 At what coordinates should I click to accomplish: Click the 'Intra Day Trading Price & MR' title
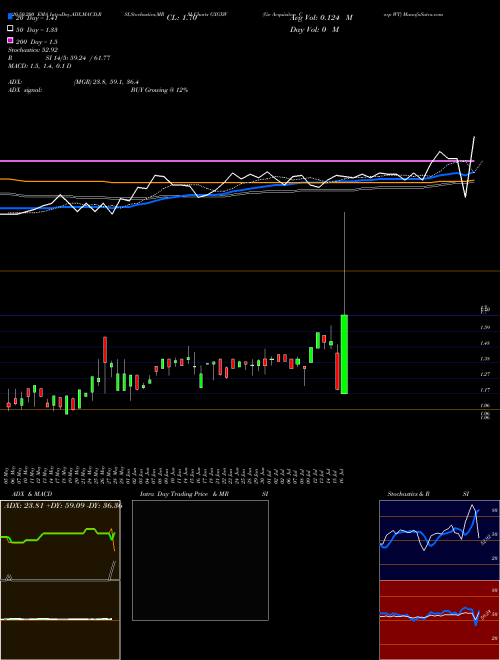pyautogui.click(x=184, y=494)
